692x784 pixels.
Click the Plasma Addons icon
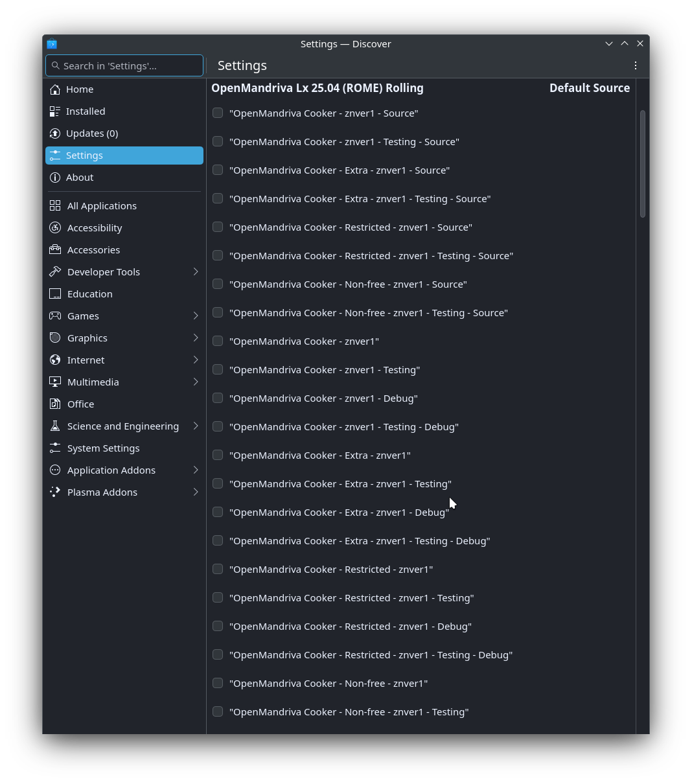55,492
